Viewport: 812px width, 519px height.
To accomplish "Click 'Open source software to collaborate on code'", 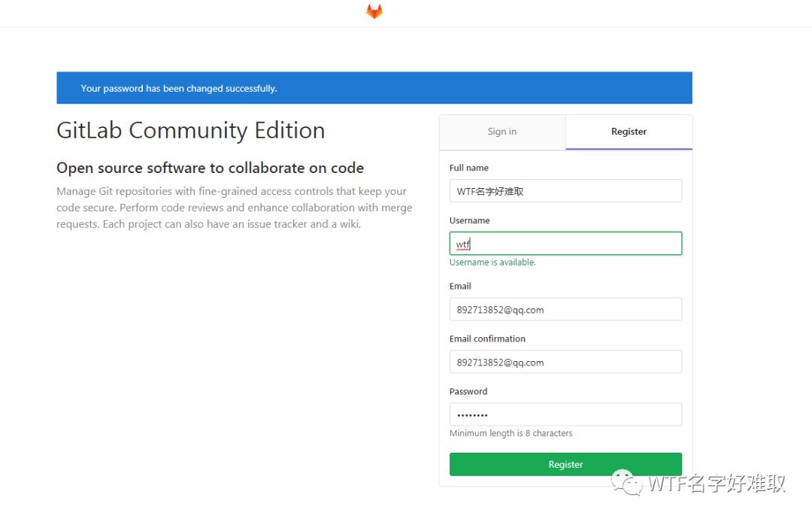I will (210, 168).
